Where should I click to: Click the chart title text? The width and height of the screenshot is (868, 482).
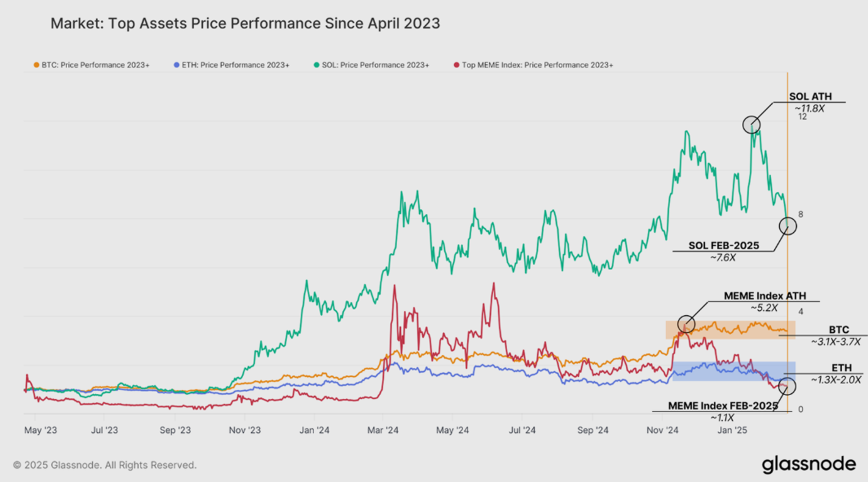[245, 24]
